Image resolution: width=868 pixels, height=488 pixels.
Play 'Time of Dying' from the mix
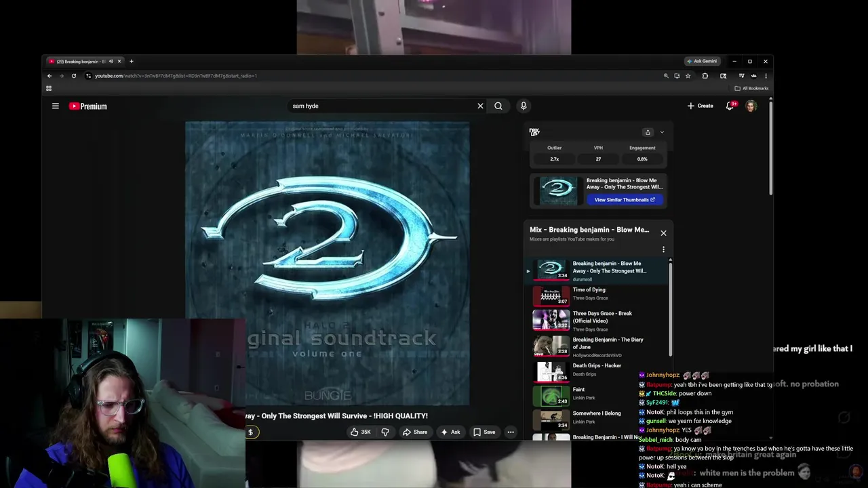[x=598, y=294]
